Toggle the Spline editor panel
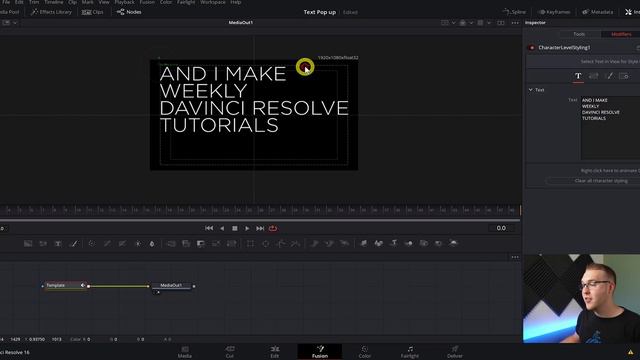The width and height of the screenshot is (640, 360). click(x=514, y=12)
